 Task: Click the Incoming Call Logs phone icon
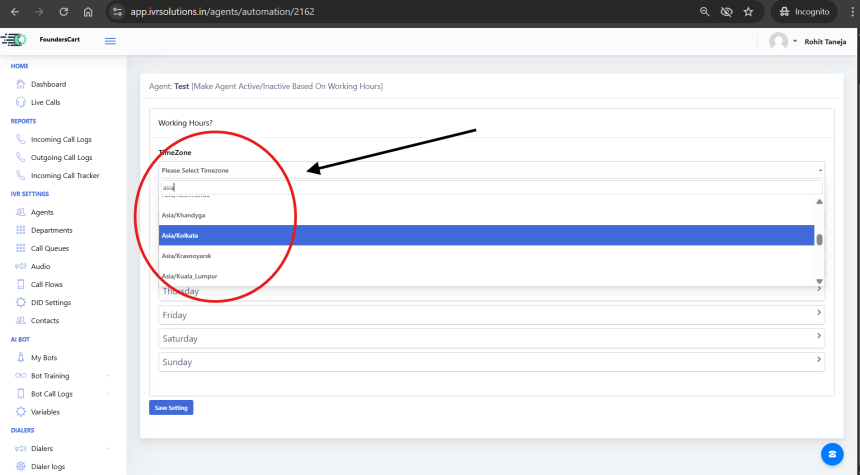[x=21, y=139]
